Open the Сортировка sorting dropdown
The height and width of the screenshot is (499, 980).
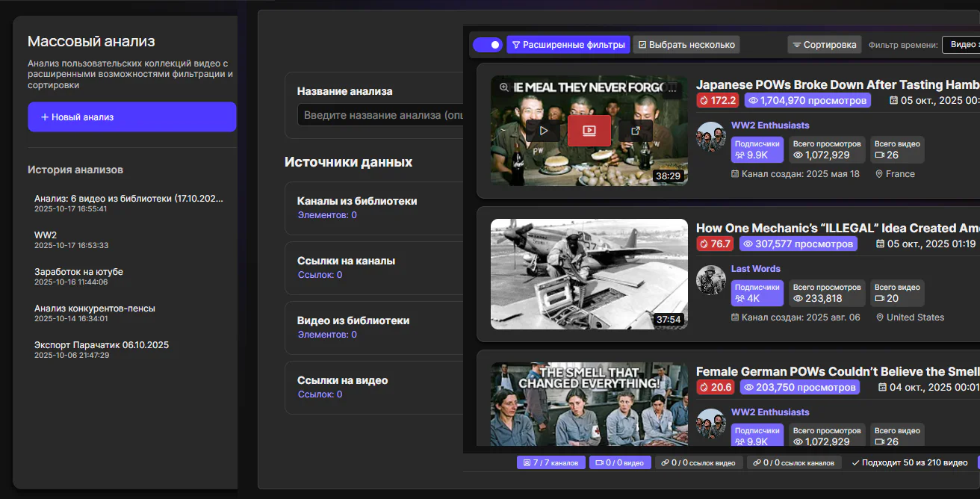pyautogui.click(x=824, y=45)
